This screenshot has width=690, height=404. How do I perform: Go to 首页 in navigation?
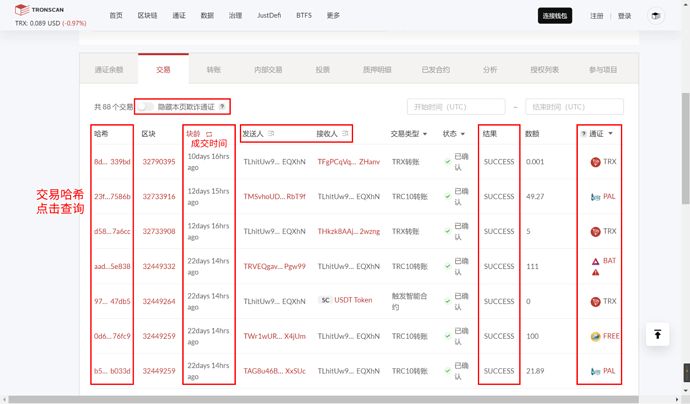pos(116,15)
